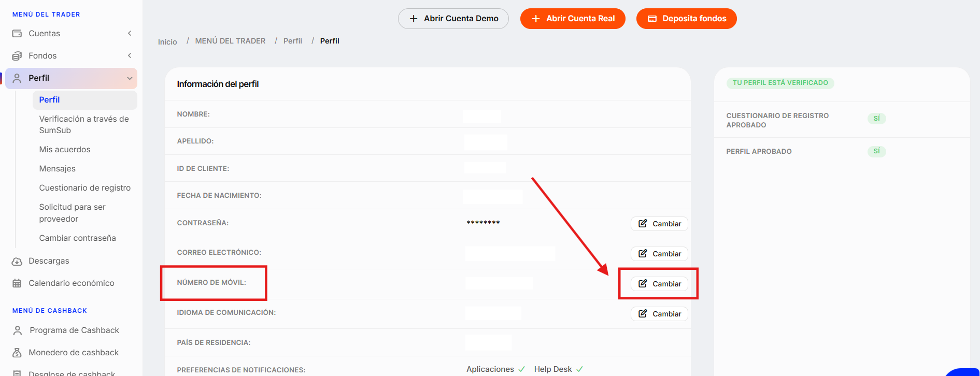The height and width of the screenshot is (376, 980).
Task: Click Abrir Cuenta Real button
Action: [x=573, y=19]
